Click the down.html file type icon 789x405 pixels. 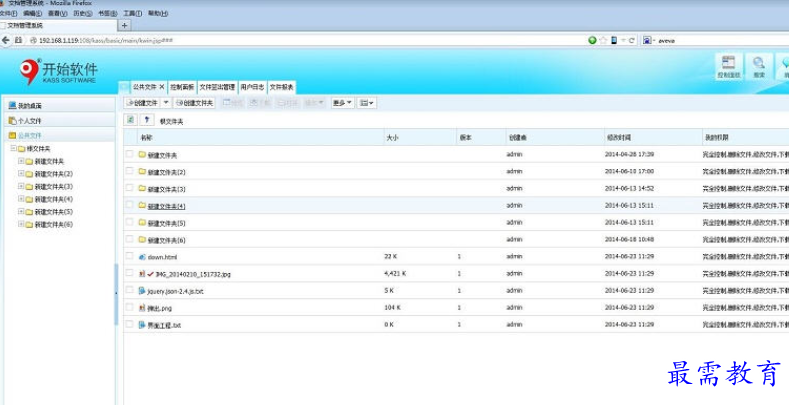142,257
